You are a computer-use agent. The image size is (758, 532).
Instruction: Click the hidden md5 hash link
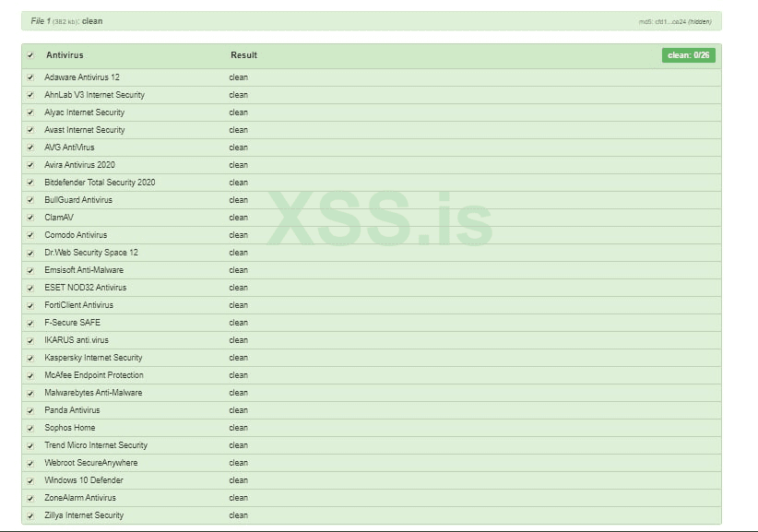pos(676,21)
